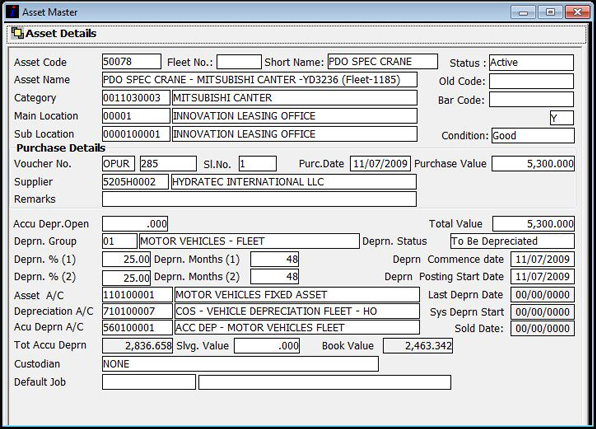Select the Status field showing Active
Screen dimensions: 596x429
tap(531, 63)
